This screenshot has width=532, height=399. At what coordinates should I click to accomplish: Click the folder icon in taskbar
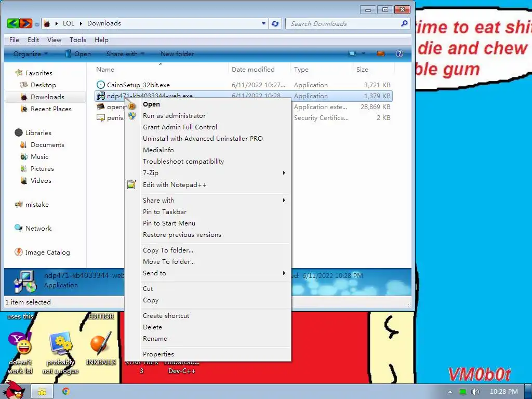[42, 392]
